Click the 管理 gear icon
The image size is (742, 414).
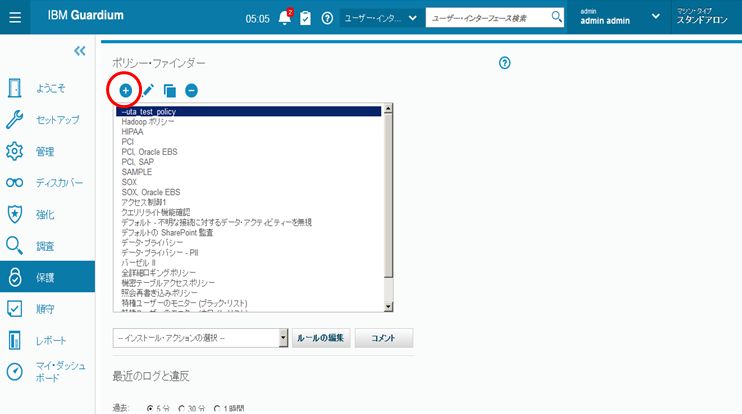pyautogui.click(x=15, y=151)
